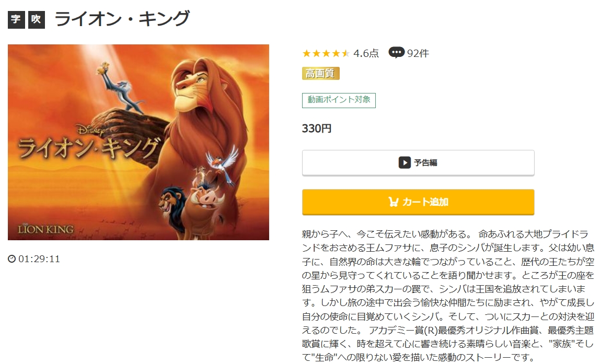Click the 4.6点 rating score
The width and height of the screenshot is (601, 364).
(366, 53)
